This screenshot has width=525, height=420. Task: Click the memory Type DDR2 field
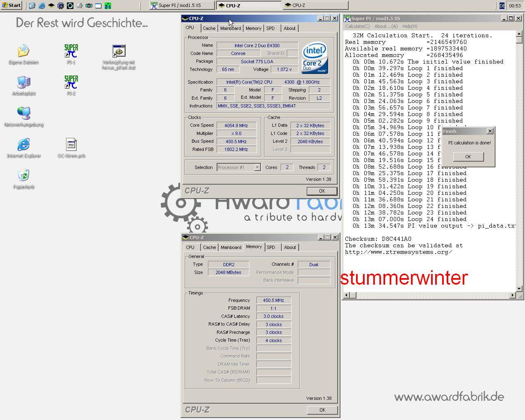point(228,265)
